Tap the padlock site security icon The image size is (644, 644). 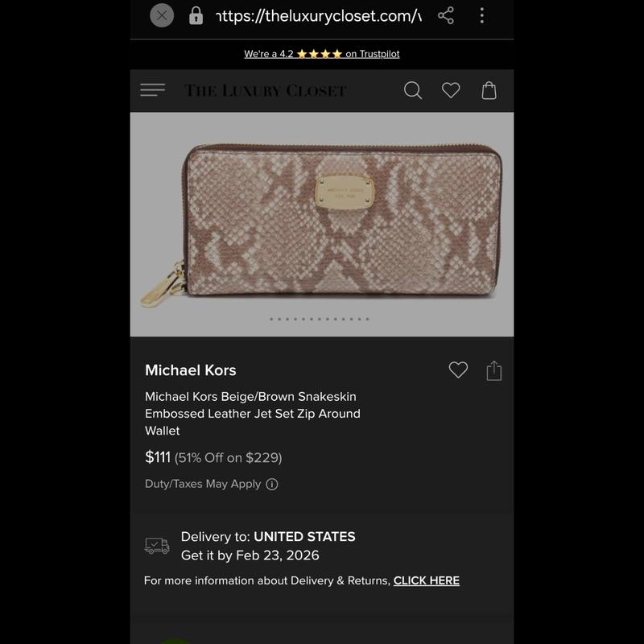[196, 16]
